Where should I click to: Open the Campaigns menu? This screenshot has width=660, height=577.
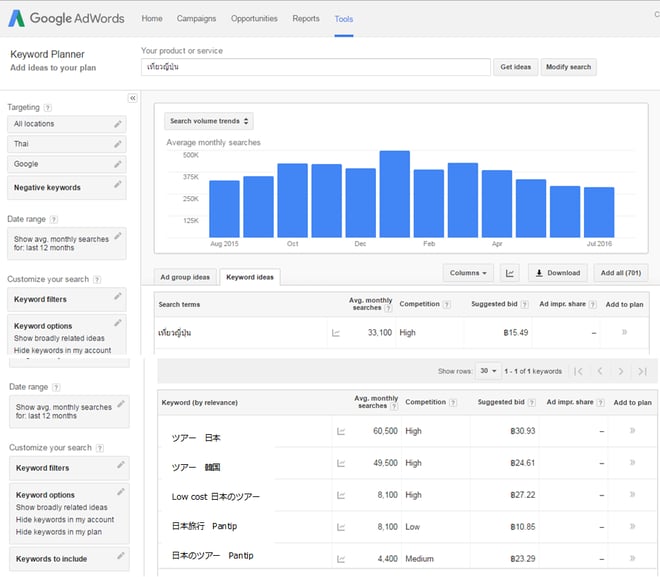click(x=196, y=19)
